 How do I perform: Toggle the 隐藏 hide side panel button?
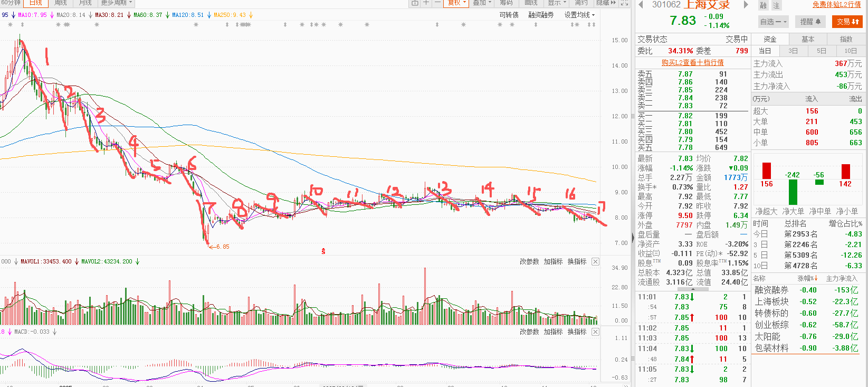tap(606, 3)
